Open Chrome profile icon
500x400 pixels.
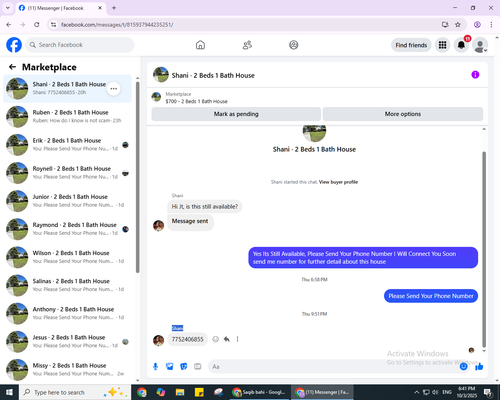(477, 24)
